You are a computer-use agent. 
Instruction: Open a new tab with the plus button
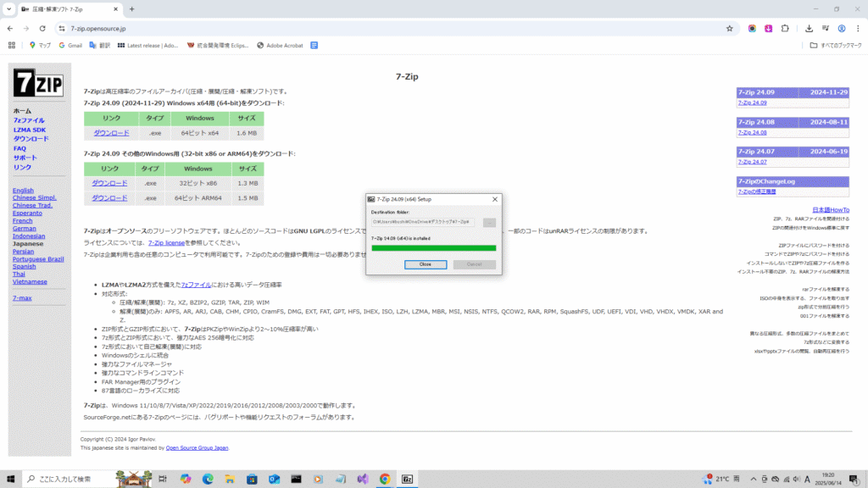(x=131, y=8)
